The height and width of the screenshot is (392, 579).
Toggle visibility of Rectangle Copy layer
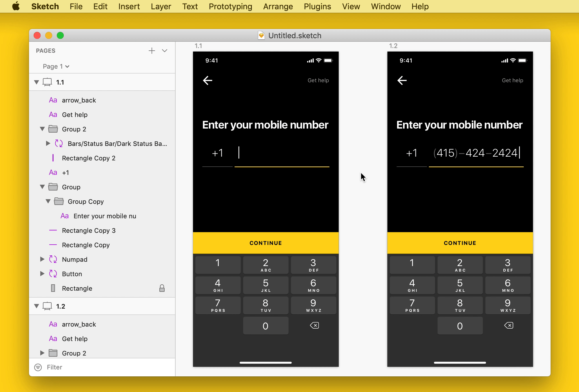point(162,245)
